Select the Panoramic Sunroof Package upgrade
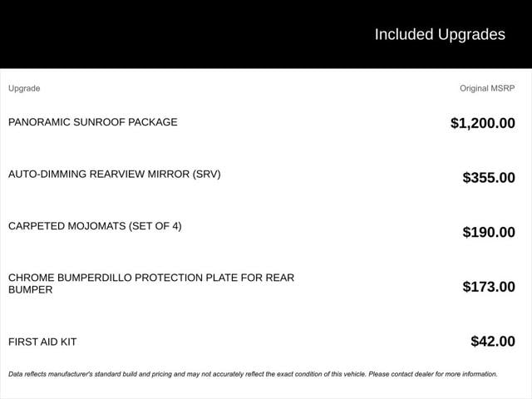Screen dimensions: 532x399 tap(92, 122)
